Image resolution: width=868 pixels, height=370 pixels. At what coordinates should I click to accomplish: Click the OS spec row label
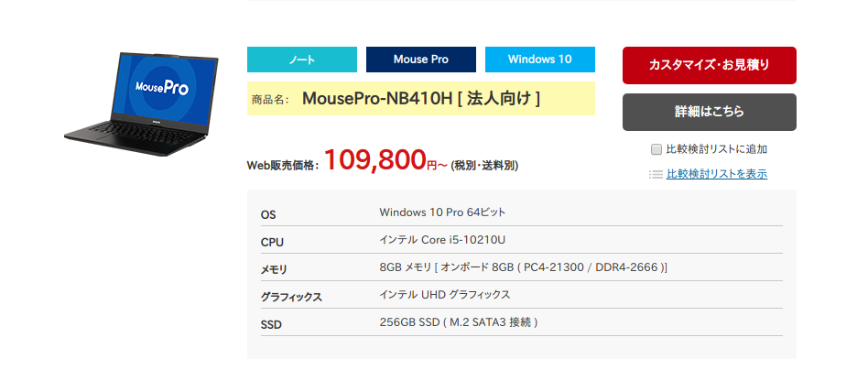point(268,214)
